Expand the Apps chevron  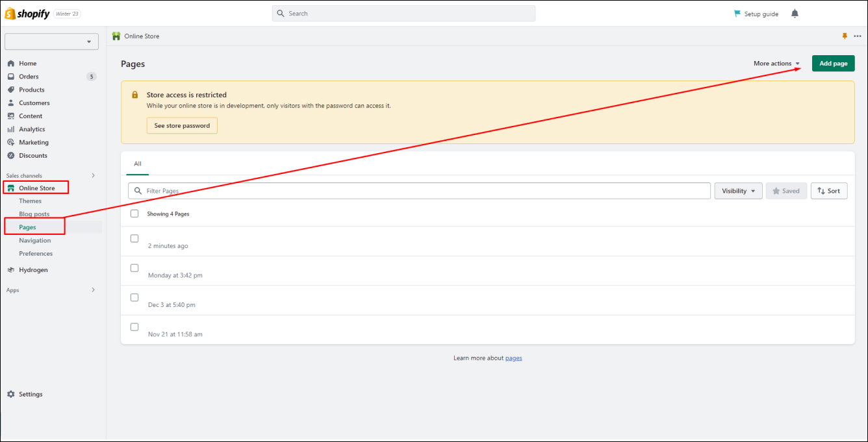(93, 289)
